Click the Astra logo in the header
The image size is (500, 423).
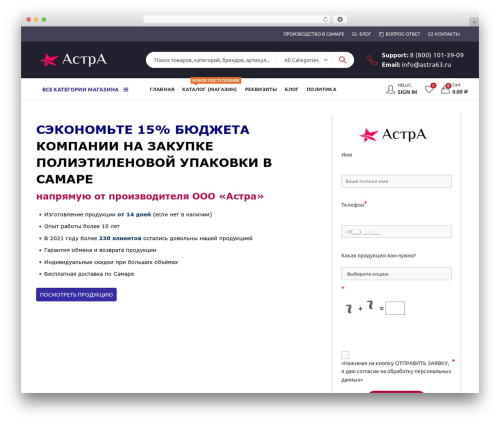pos(73,60)
